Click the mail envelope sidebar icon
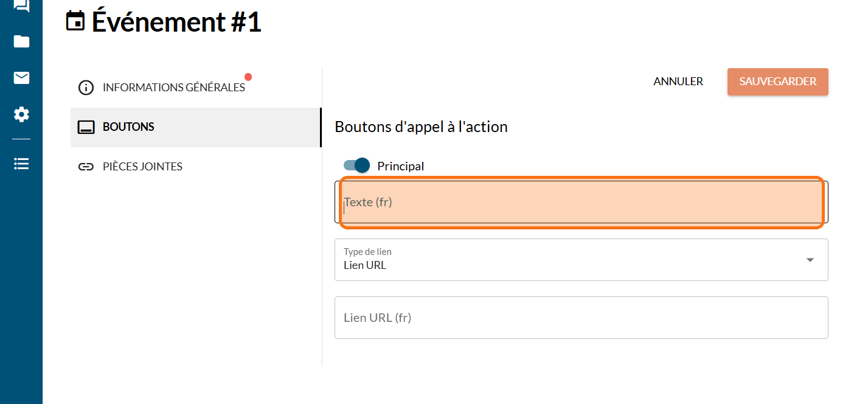The height and width of the screenshot is (404, 868). tap(21, 78)
